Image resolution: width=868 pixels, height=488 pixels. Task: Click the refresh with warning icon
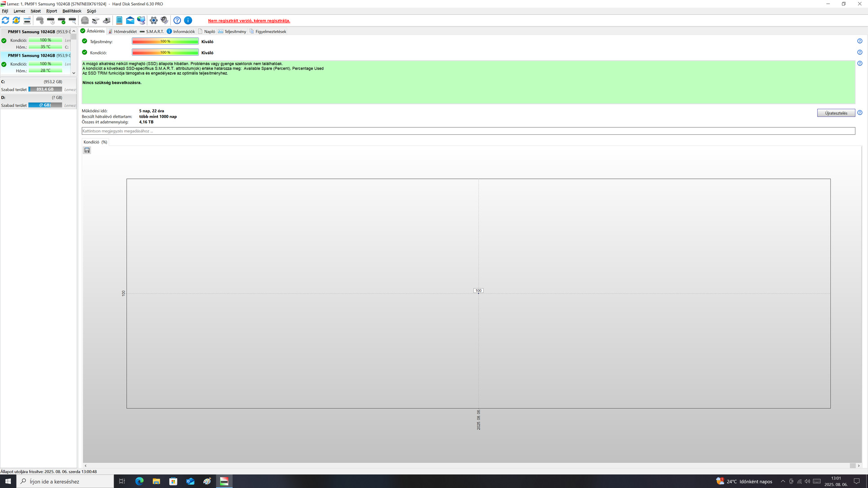pos(16,21)
